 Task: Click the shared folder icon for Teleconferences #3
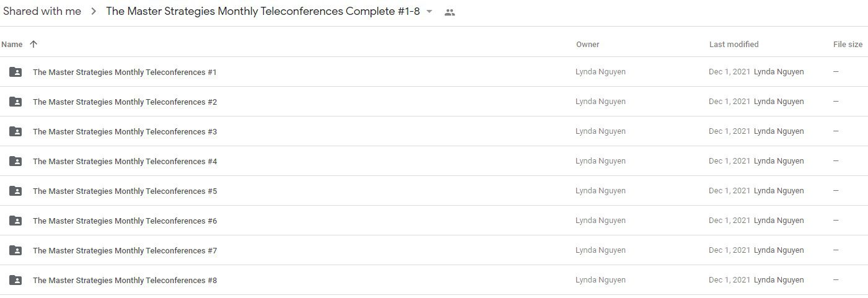tap(15, 131)
